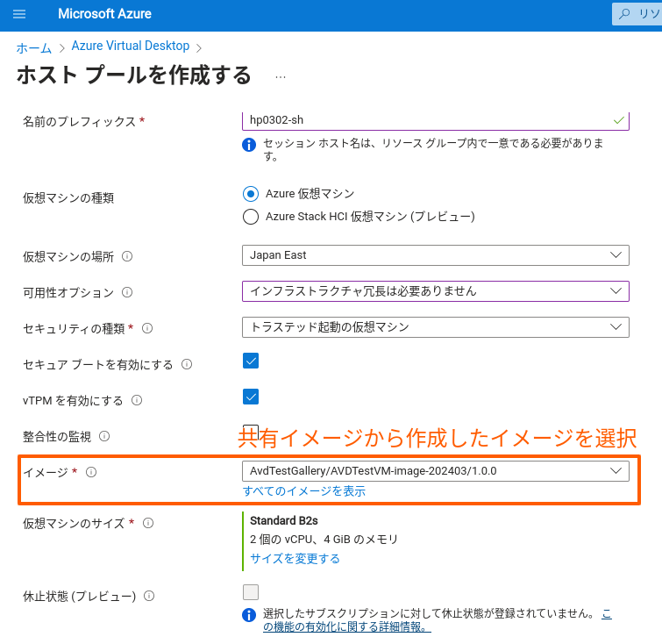Open the 可用性オプション dropdown
Image resolution: width=662 pixels, height=644 pixels.
click(436, 291)
